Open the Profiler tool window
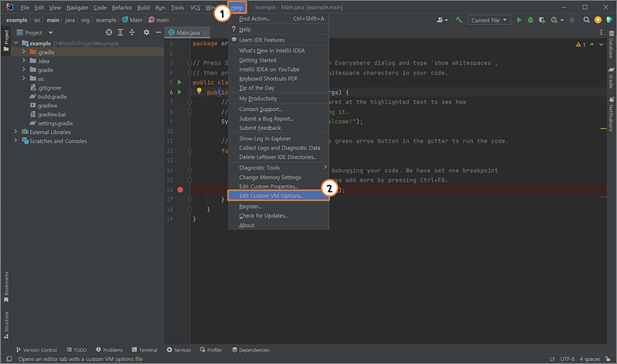This screenshot has height=364, width=617. (211, 350)
